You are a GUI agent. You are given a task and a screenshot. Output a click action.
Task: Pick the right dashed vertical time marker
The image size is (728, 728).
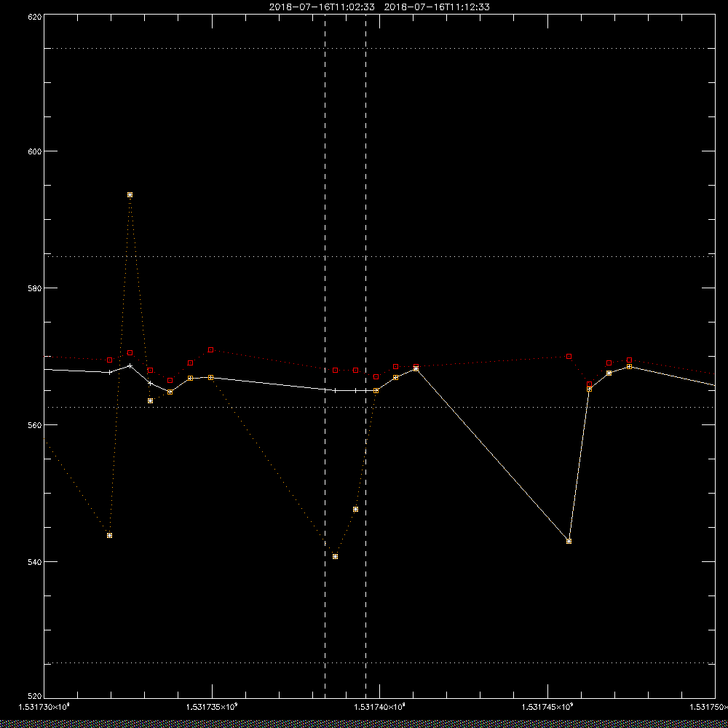pos(366,355)
